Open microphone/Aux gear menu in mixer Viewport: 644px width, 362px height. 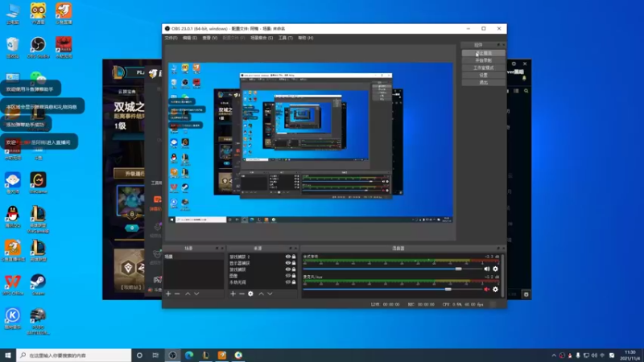(495, 290)
